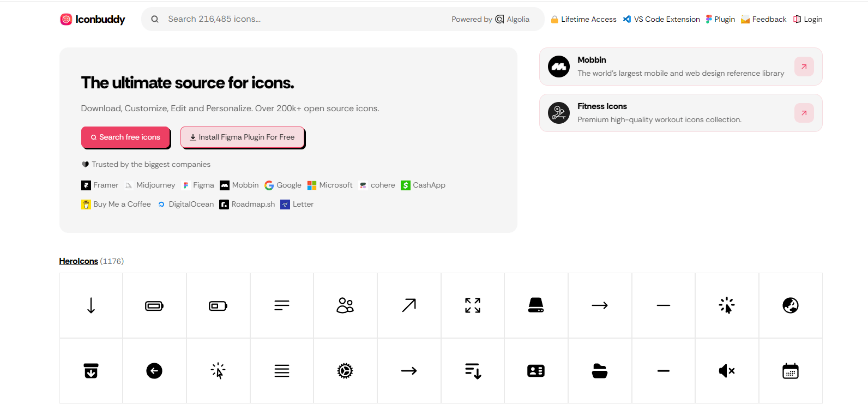Select the globe icon
The width and height of the screenshot is (868, 409).
(x=791, y=305)
